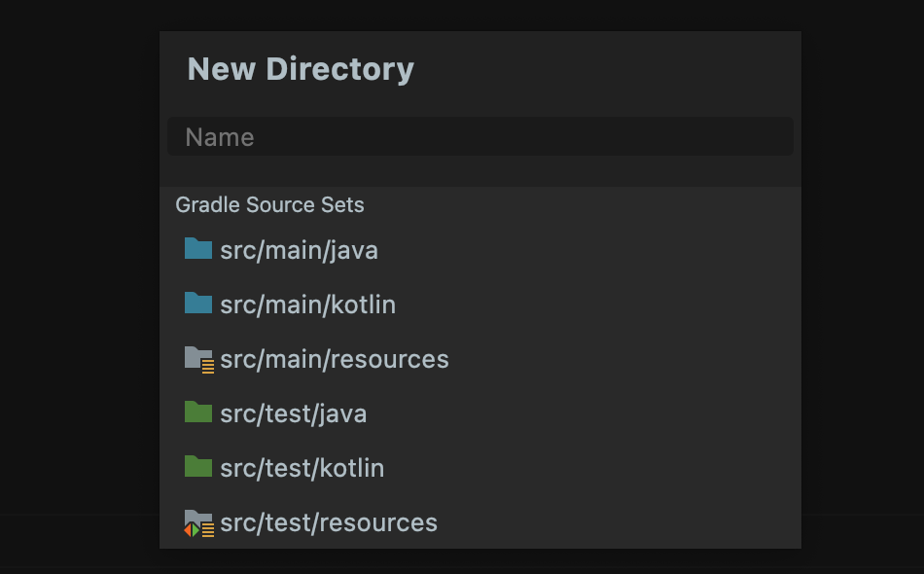Click the Name input field
Screen dimensions: 924x574
[x=480, y=137]
